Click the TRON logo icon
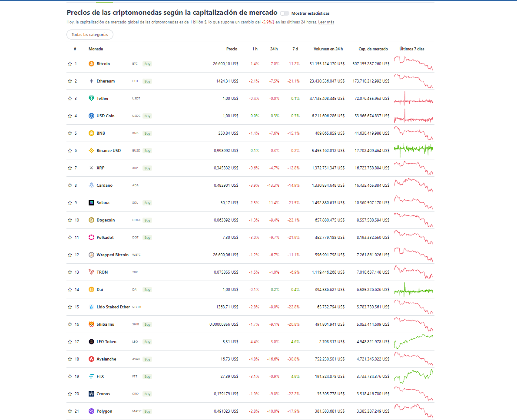517x420 pixels. pyautogui.click(x=91, y=272)
